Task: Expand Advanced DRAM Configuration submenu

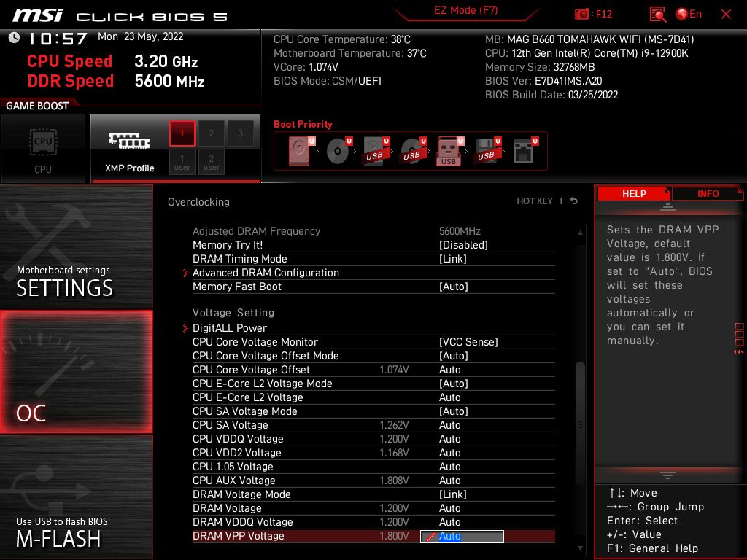Action: pyautogui.click(x=373, y=273)
